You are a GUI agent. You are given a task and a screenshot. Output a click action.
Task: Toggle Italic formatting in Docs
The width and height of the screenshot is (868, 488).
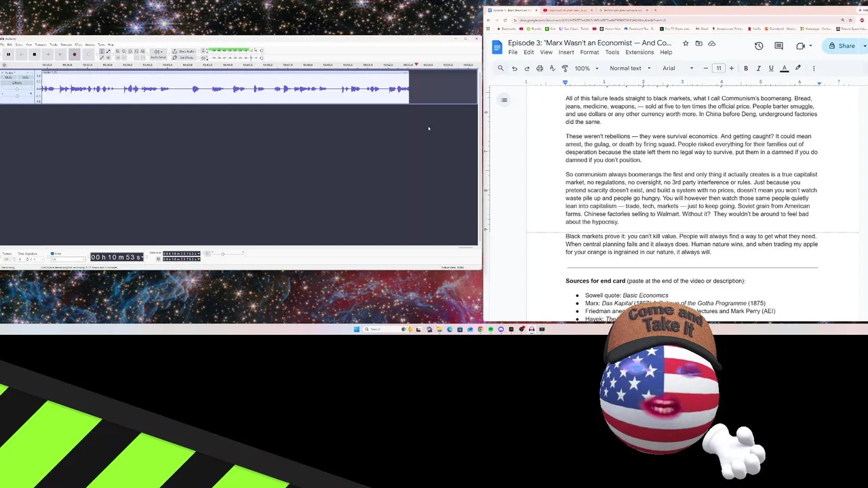[x=759, y=68]
